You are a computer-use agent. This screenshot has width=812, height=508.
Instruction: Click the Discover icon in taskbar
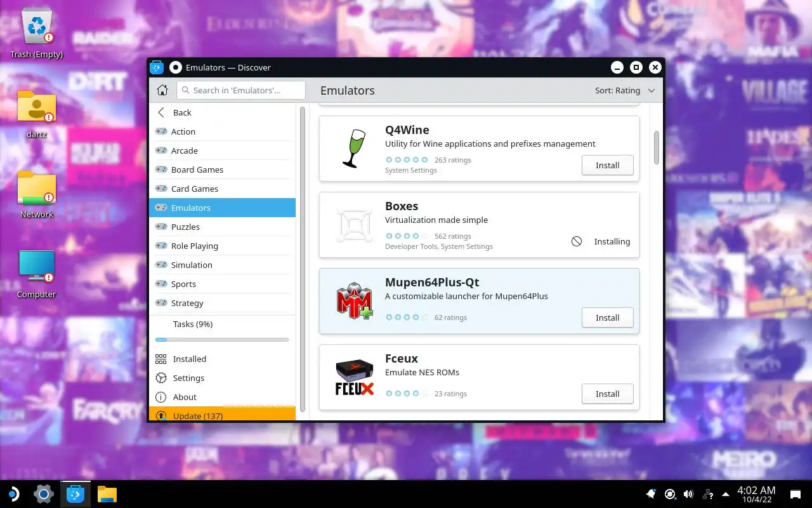point(75,494)
